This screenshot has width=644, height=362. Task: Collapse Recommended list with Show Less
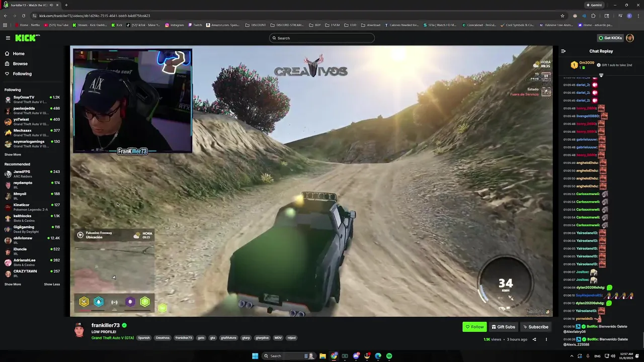(52, 285)
